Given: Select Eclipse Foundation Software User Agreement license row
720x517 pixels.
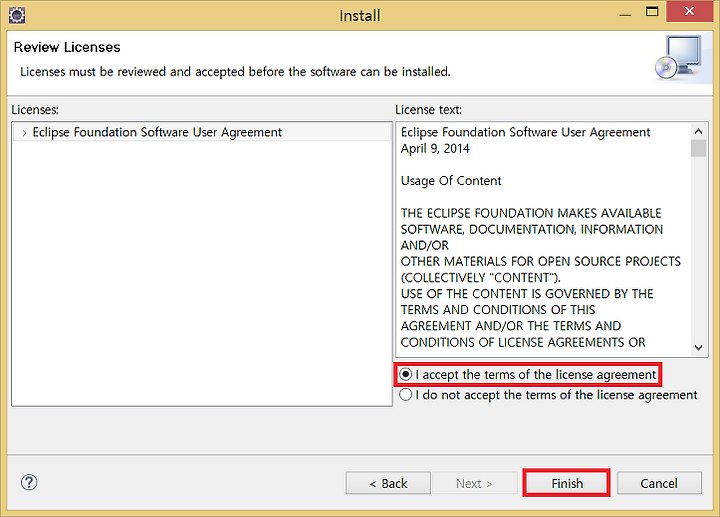Looking at the screenshot, I should click(202, 132).
